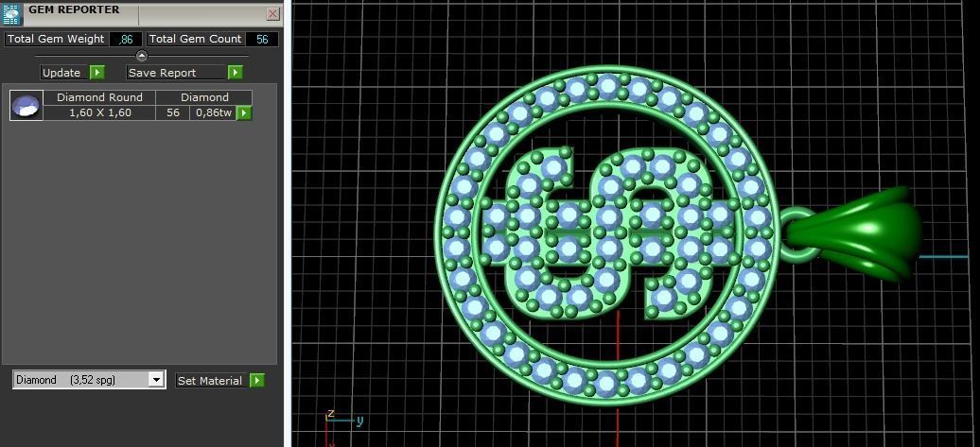Click the Total Gem Count value field

coord(262,40)
